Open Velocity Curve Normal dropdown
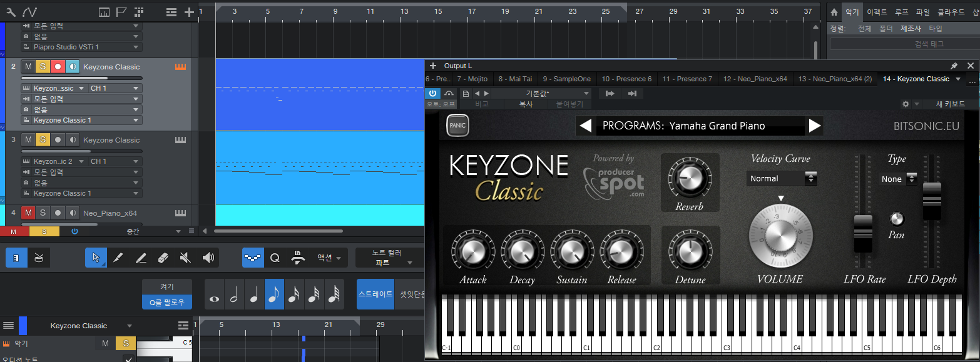Viewport: 980px width, 362px height. tap(782, 178)
